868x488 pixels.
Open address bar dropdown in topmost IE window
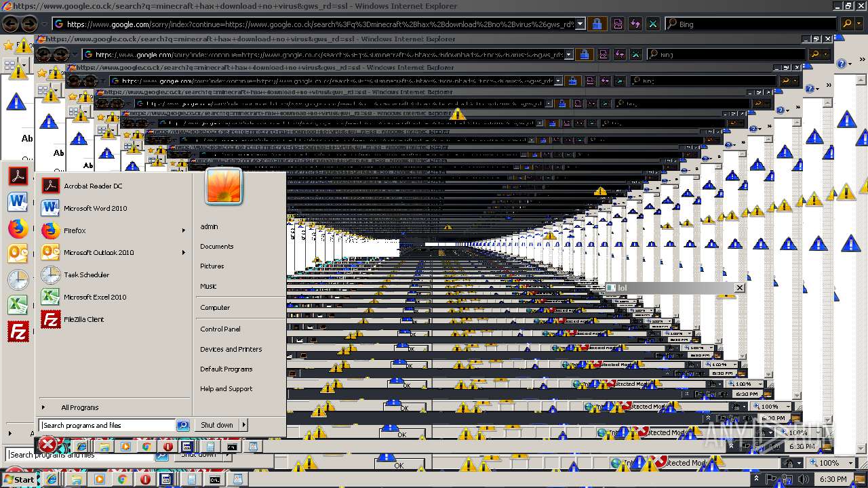click(x=579, y=24)
